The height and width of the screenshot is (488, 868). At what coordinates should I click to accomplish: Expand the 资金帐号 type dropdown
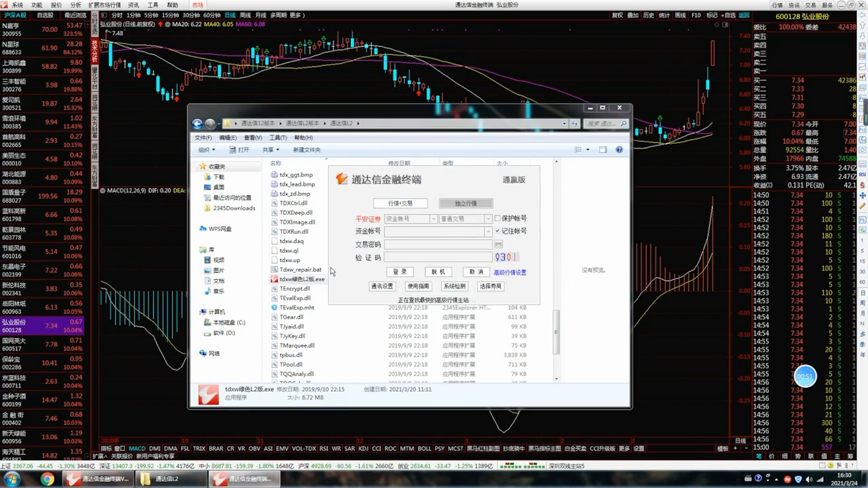pyautogui.click(x=433, y=219)
